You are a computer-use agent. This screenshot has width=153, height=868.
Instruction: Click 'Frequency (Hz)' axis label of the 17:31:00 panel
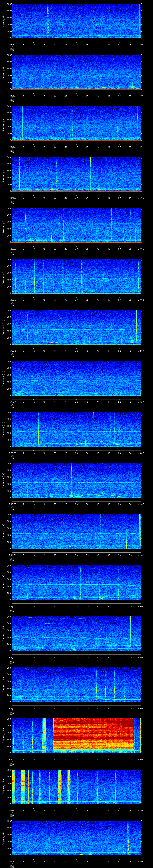(x=3, y=21)
